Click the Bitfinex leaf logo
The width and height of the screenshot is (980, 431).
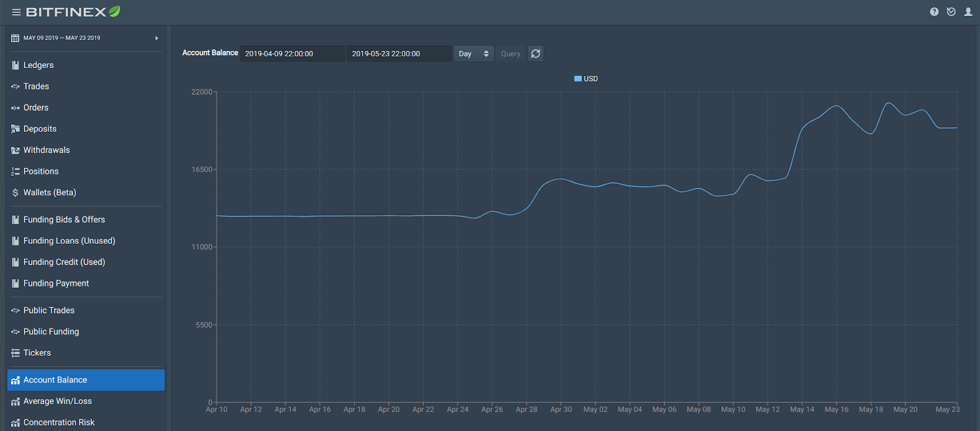click(115, 12)
